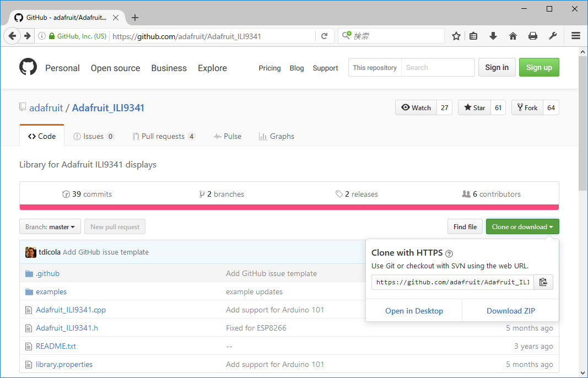Go back with the browser back arrow
Image resolution: width=588 pixels, height=378 pixels.
[x=12, y=36]
